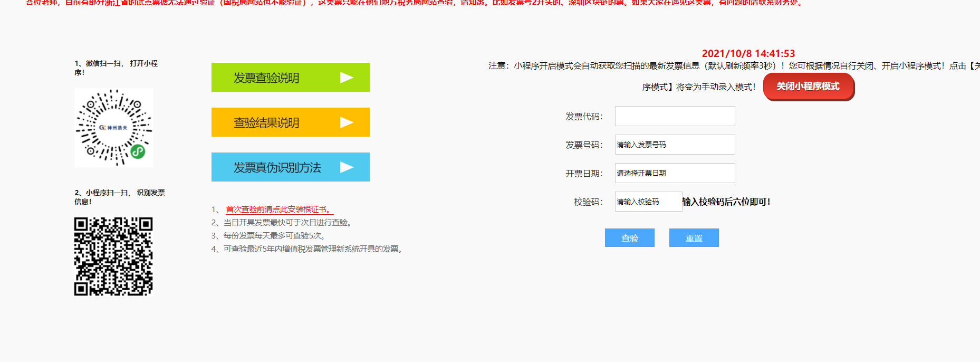The width and height of the screenshot is (980, 362).
Task: Click the 关闭小程序模式 red button
Action: click(808, 87)
